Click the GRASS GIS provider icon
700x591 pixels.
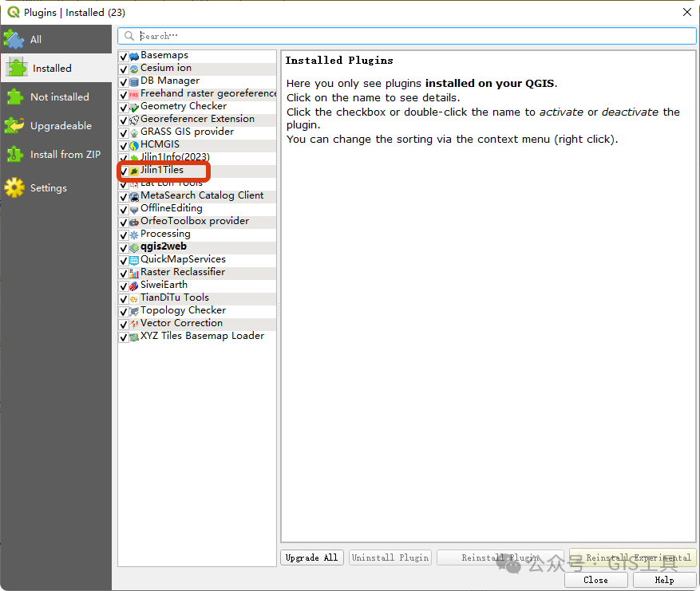click(134, 133)
